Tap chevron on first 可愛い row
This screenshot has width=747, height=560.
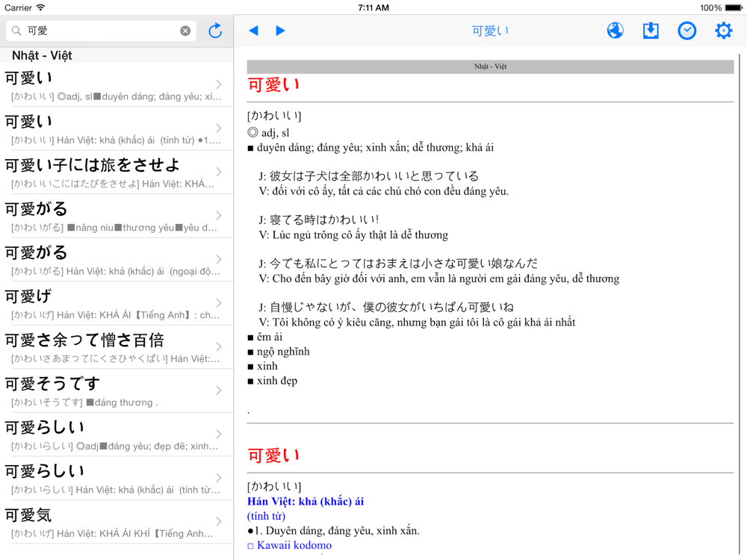219,84
